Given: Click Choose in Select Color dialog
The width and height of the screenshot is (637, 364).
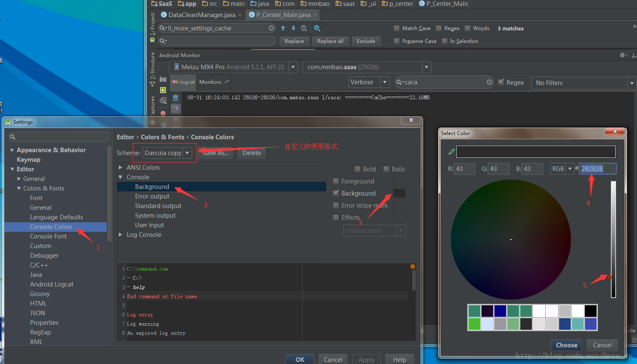Looking at the screenshot, I should (567, 345).
